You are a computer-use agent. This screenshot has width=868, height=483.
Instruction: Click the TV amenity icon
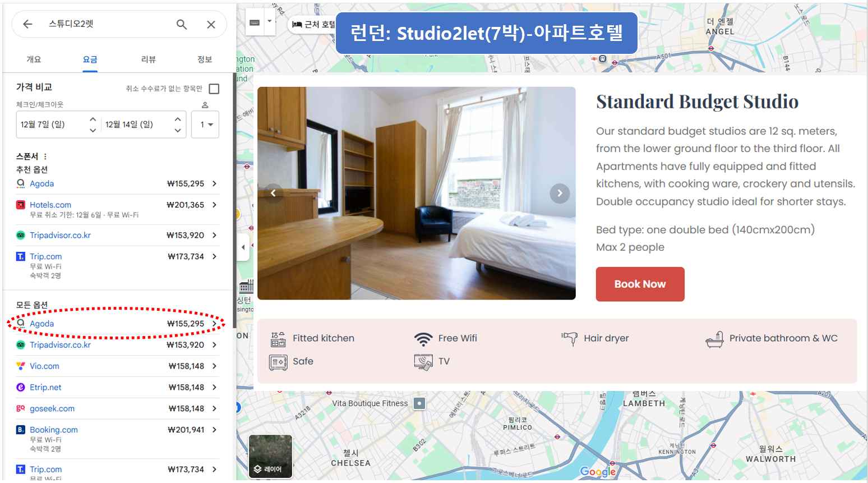423,362
